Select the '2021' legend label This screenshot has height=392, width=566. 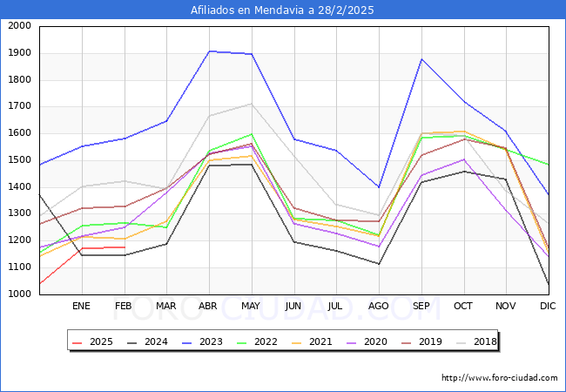coord(320,341)
